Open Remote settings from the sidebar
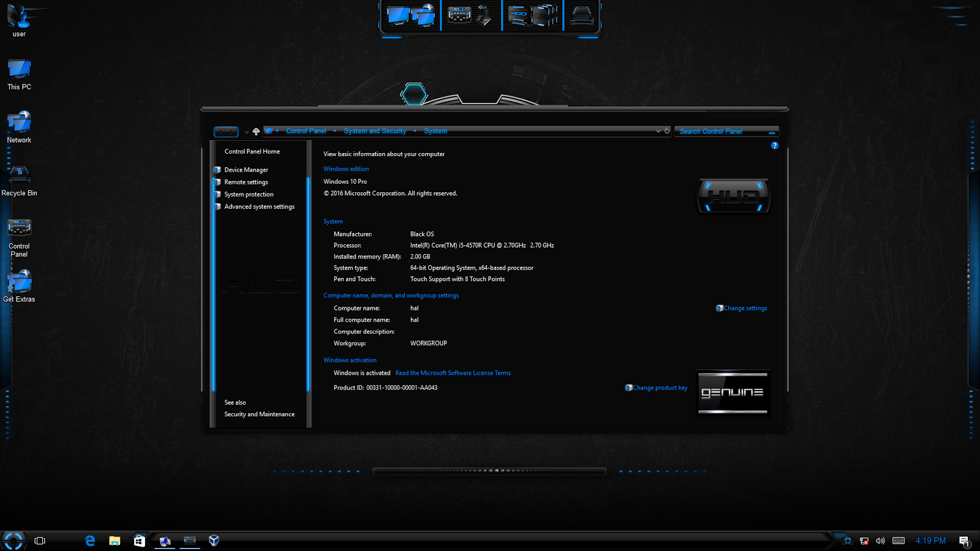 246,182
